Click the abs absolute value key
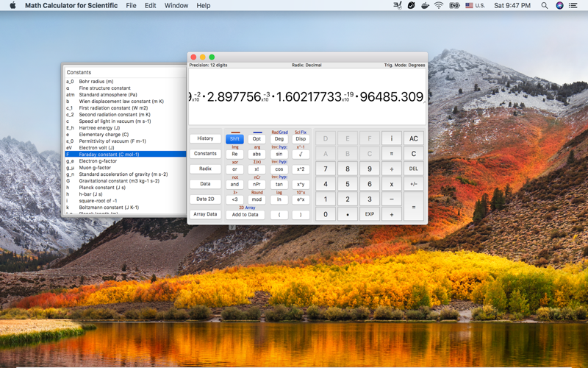The width and height of the screenshot is (588, 368). tap(257, 154)
